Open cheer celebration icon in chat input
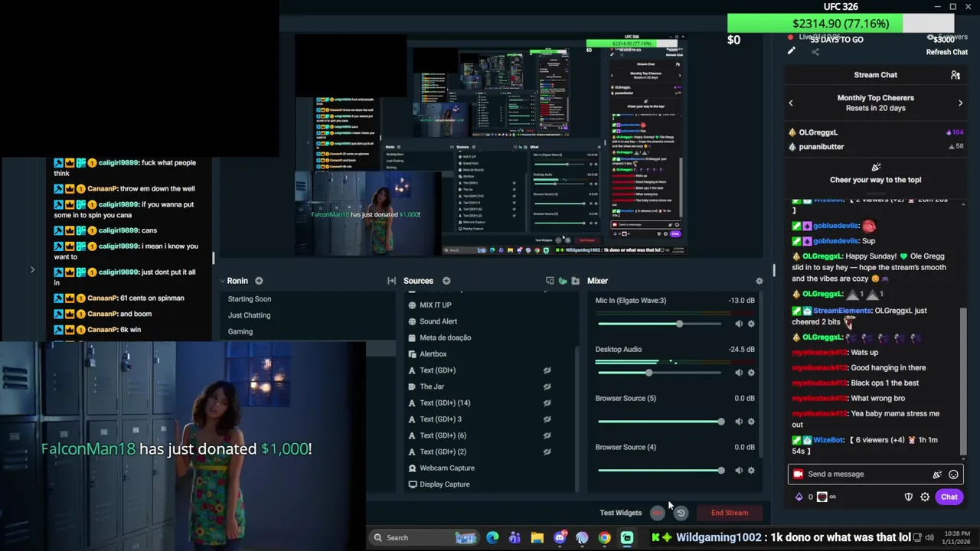Image resolution: width=980 pixels, height=551 pixels. pyautogui.click(x=936, y=474)
